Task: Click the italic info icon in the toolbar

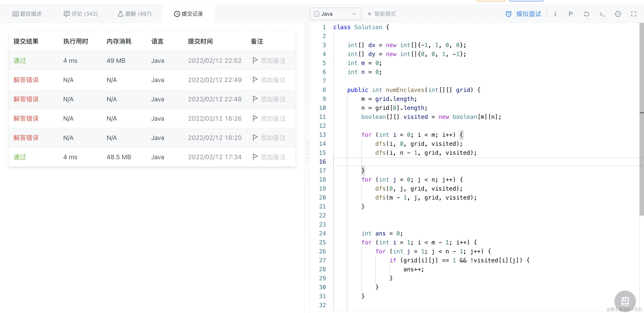Action: coord(555,14)
